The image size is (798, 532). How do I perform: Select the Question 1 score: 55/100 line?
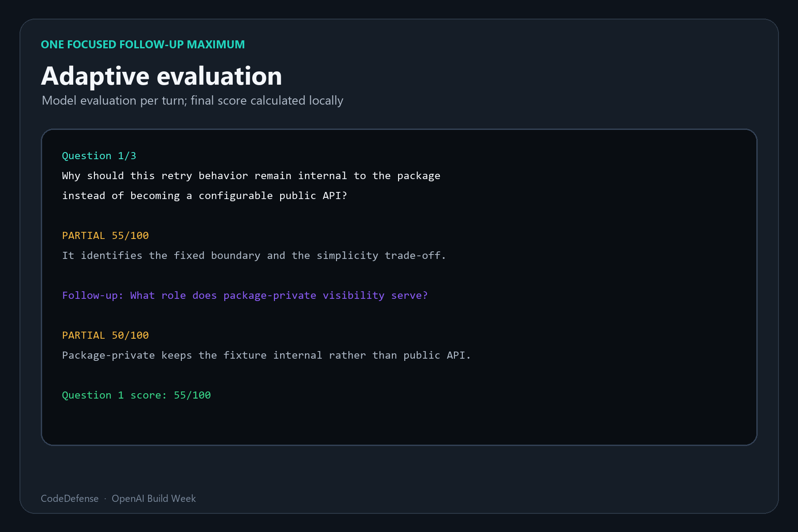137,395
